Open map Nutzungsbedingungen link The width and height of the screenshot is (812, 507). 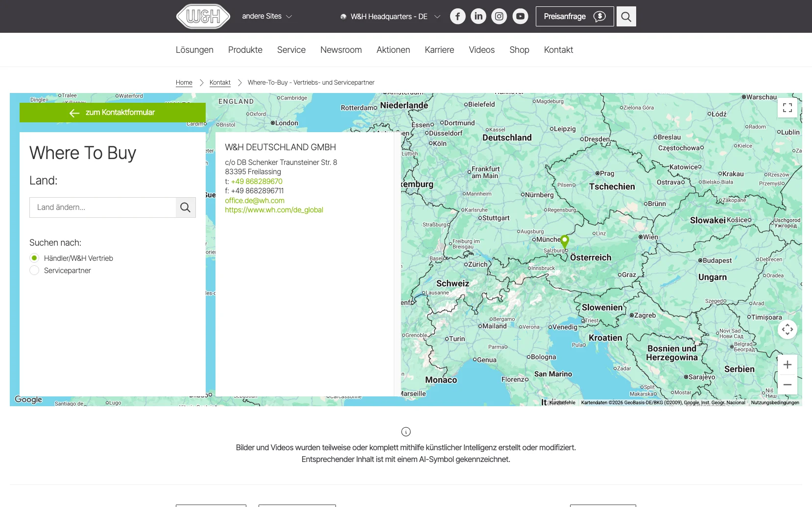pos(775,403)
